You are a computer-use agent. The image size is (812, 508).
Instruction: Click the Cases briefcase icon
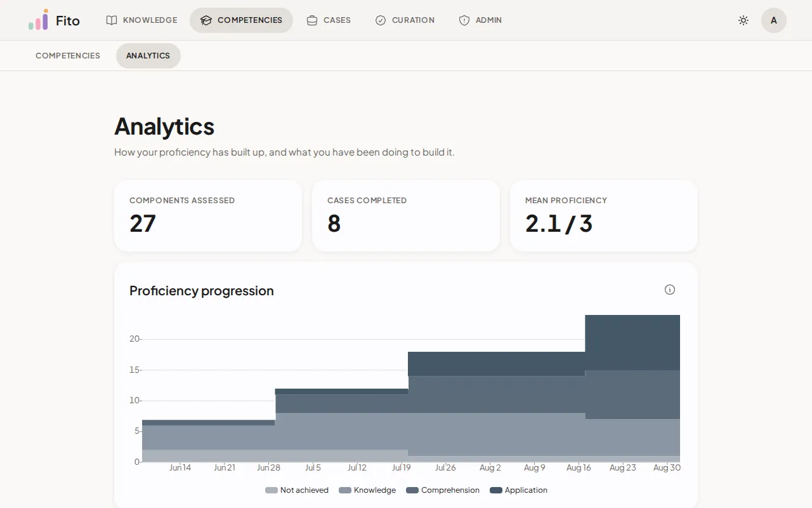click(x=312, y=20)
